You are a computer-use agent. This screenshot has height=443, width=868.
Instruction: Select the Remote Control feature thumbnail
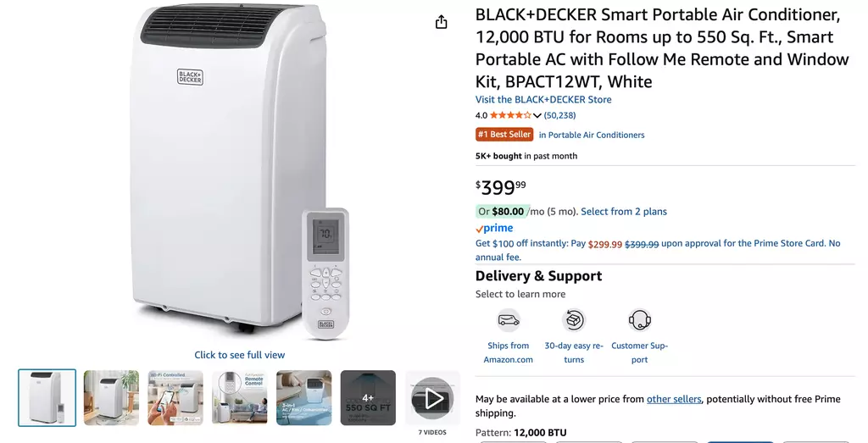coord(240,397)
